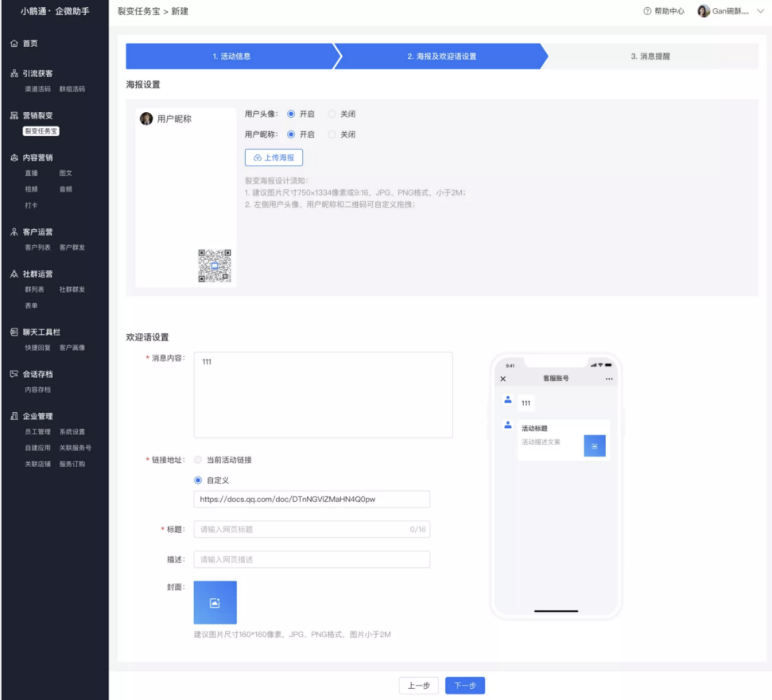This screenshot has width=772, height=700.
Task: Open 直播 under 内容营销
Action: coord(31,173)
